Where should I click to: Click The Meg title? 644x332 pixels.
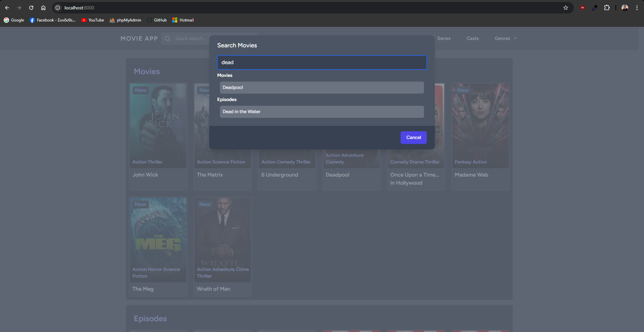143,289
